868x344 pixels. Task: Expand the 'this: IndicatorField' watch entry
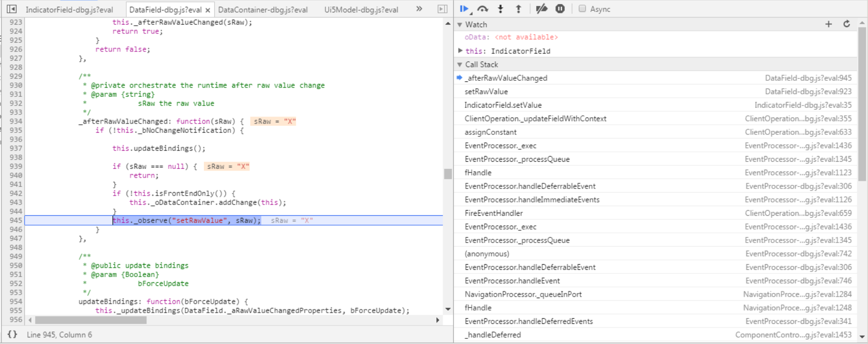tap(460, 50)
